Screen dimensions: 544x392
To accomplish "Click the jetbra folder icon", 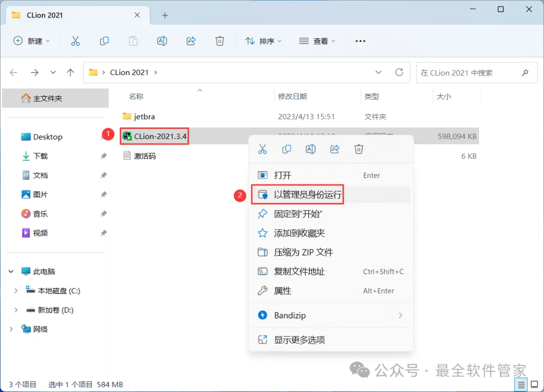I will [127, 116].
